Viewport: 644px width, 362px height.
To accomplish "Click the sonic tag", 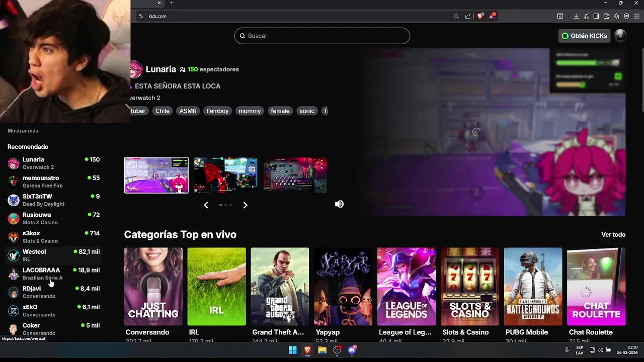I will pyautogui.click(x=307, y=111).
